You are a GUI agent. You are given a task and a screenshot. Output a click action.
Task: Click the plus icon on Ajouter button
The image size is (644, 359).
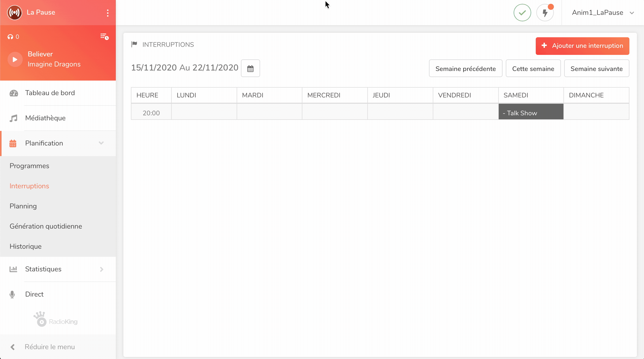point(544,46)
